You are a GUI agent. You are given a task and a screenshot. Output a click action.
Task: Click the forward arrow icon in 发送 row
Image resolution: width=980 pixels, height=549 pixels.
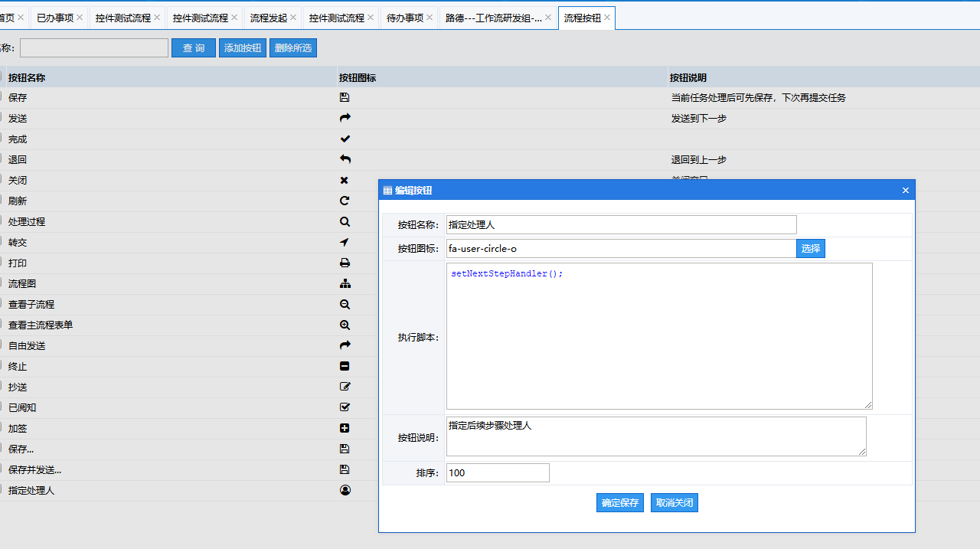tap(345, 118)
